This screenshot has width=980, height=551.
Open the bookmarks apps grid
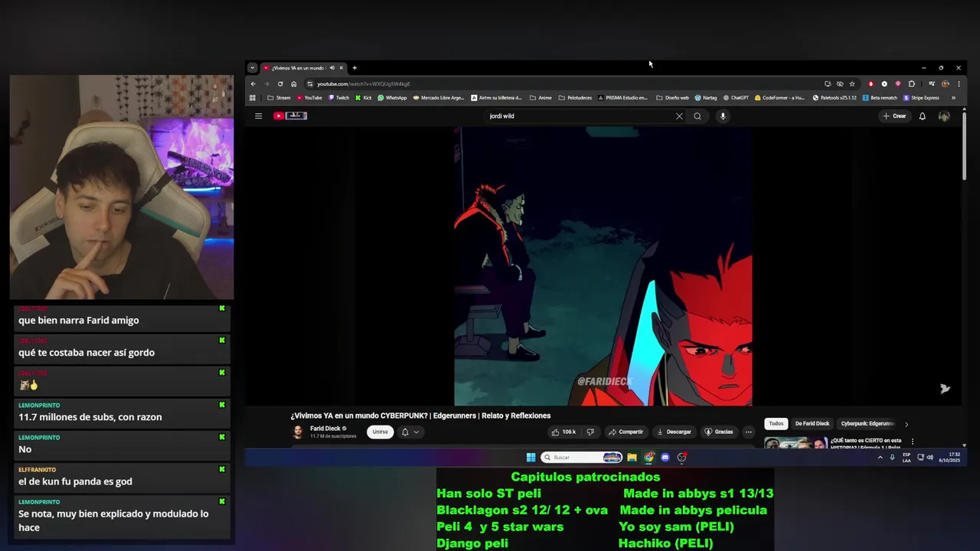point(253,98)
